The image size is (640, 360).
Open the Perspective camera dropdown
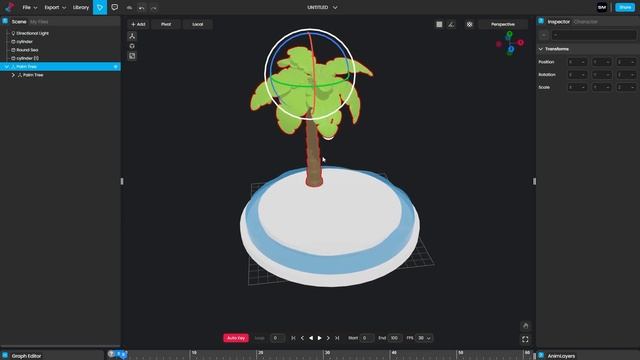[x=503, y=24]
